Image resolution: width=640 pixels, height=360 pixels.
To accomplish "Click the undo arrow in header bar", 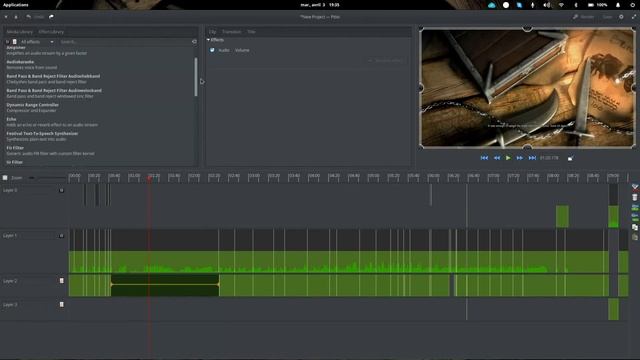I will [x=29, y=17].
